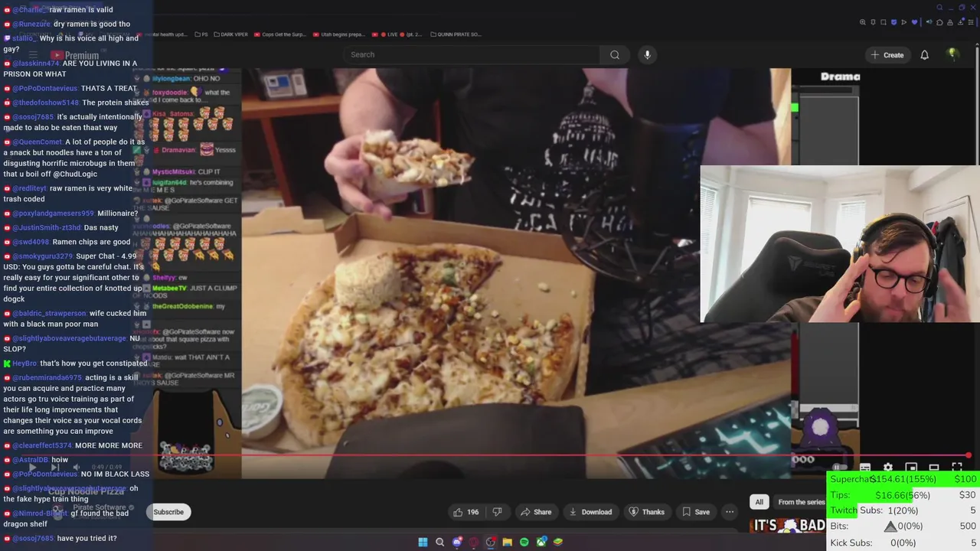Open Windows taskbar search
The width and height of the screenshot is (980, 551).
[x=439, y=542]
